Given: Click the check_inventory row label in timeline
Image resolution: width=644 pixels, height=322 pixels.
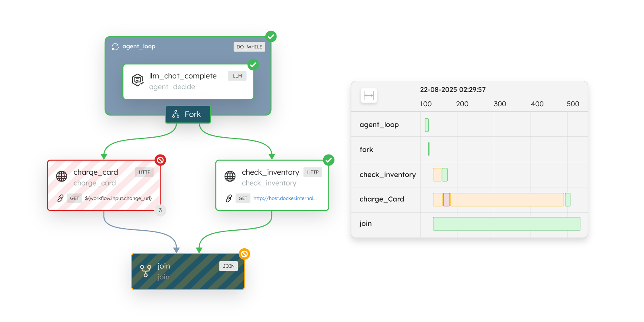Looking at the screenshot, I should [x=388, y=175].
